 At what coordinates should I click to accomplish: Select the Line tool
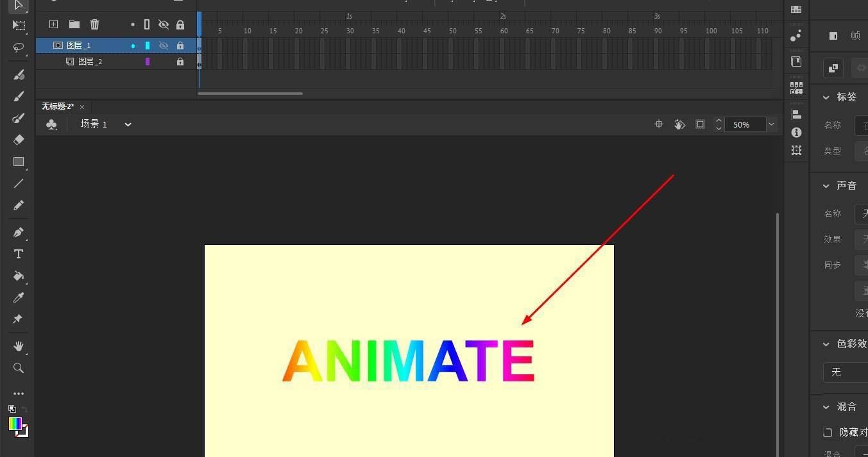(19, 183)
